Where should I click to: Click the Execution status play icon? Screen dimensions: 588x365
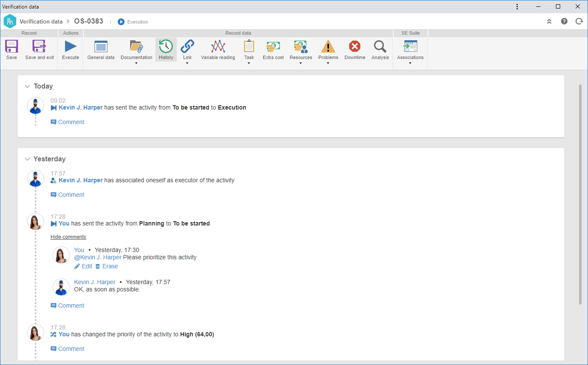point(121,22)
